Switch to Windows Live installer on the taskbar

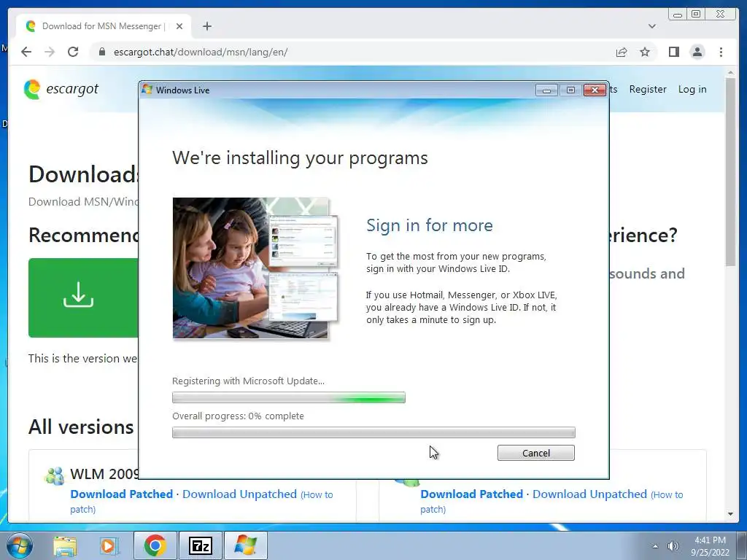(245, 545)
